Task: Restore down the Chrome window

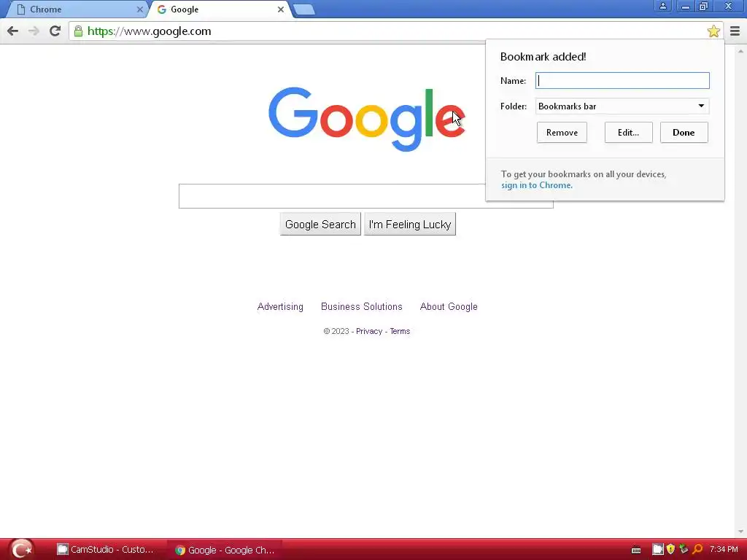Action: (704, 6)
